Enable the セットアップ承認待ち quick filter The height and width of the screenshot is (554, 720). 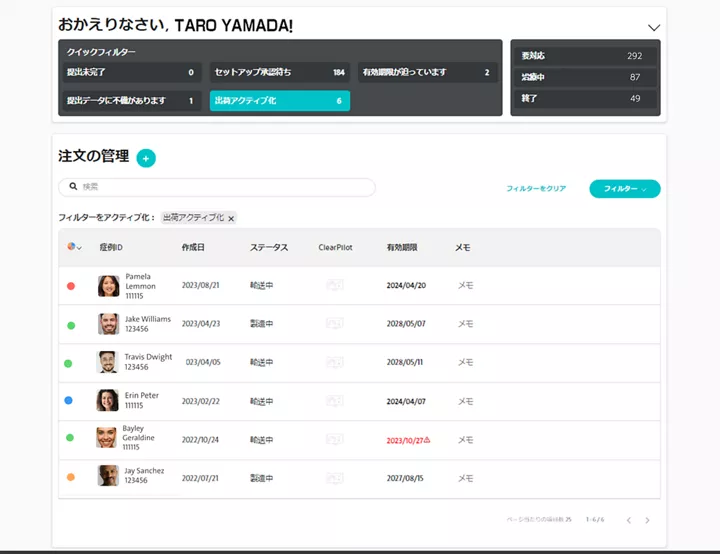click(x=279, y=73)
